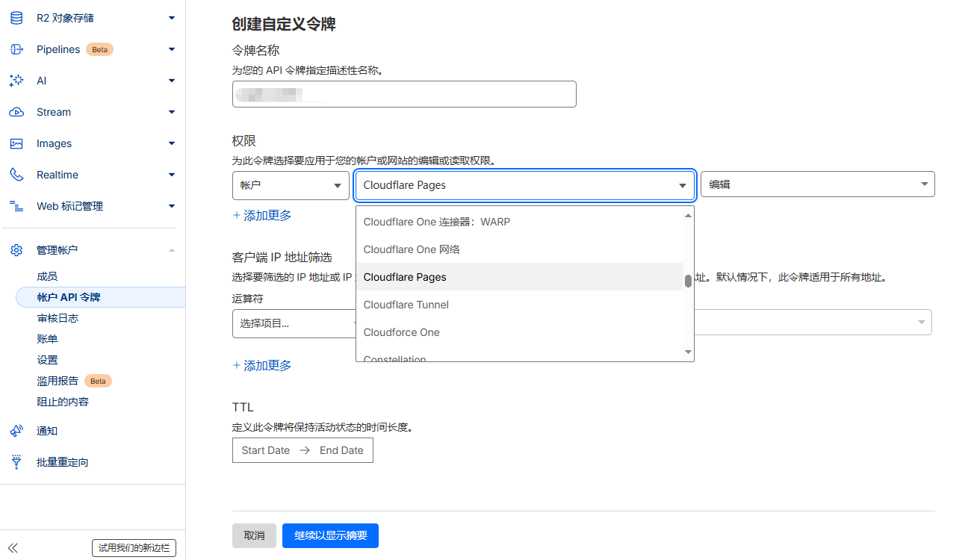Image resolution: width=974 pixels, height=560 pixels.
Task: Open 通知 in the sidebar
Action: coord(47,431)
